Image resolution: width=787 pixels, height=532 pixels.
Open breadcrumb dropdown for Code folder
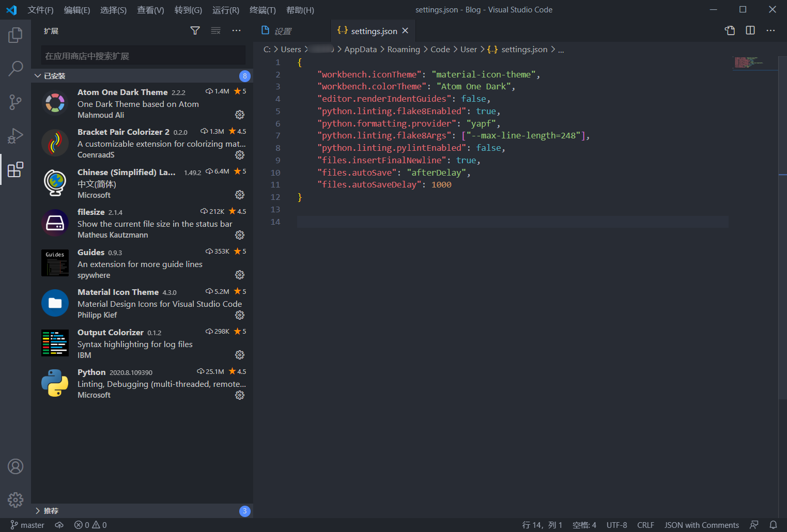tap(440, 50)
